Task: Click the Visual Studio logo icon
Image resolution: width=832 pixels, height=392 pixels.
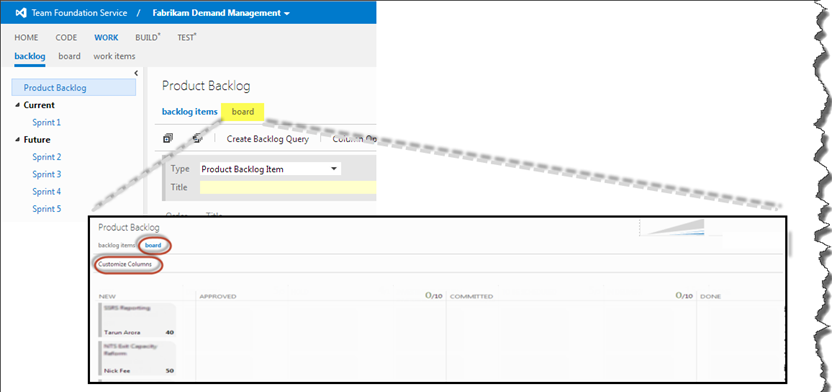Action: click(20, 13)
